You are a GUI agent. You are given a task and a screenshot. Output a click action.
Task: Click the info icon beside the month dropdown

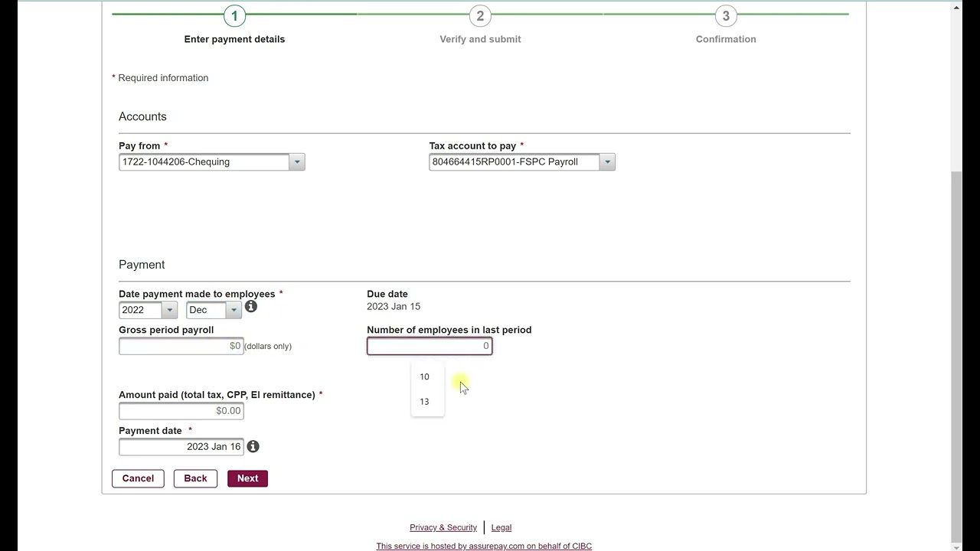[251, 307]
